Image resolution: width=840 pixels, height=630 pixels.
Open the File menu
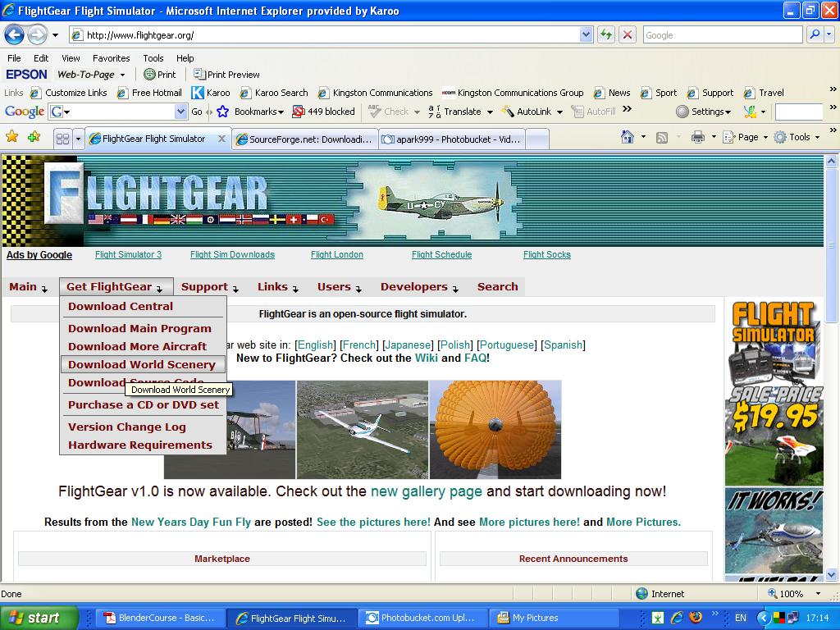coord(14,58)
